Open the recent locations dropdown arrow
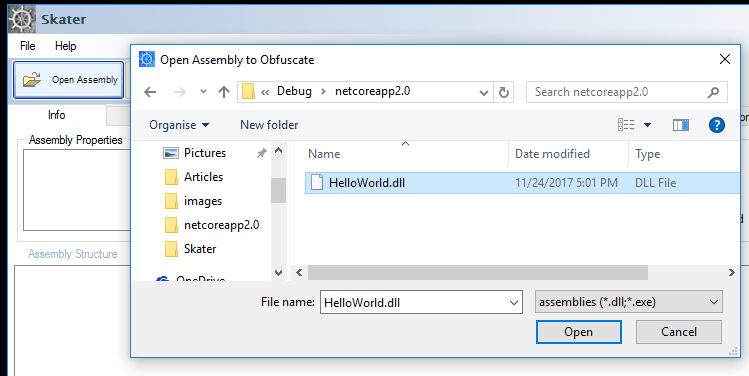 (x=203, y=92)
